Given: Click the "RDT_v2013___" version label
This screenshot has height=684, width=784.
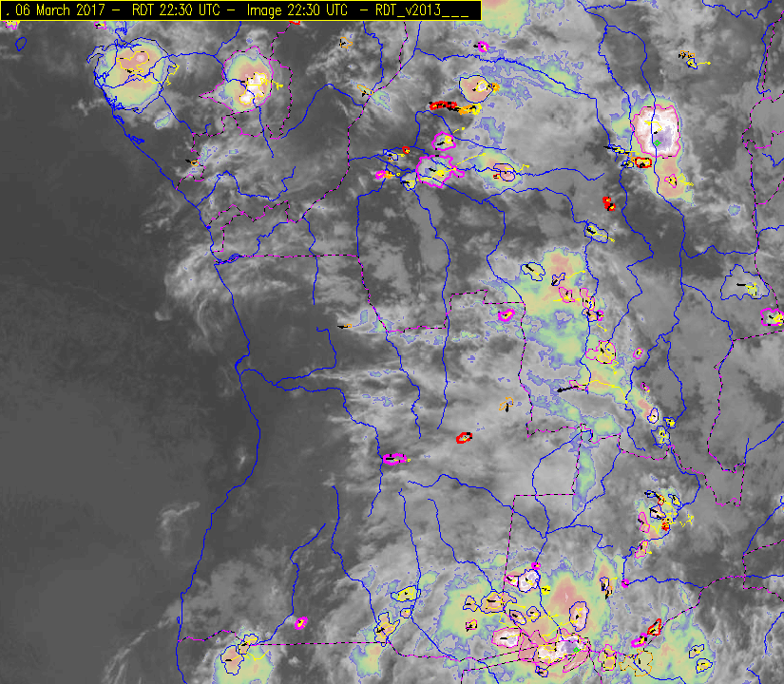Looking at the screenshot, I should (420, 9).
